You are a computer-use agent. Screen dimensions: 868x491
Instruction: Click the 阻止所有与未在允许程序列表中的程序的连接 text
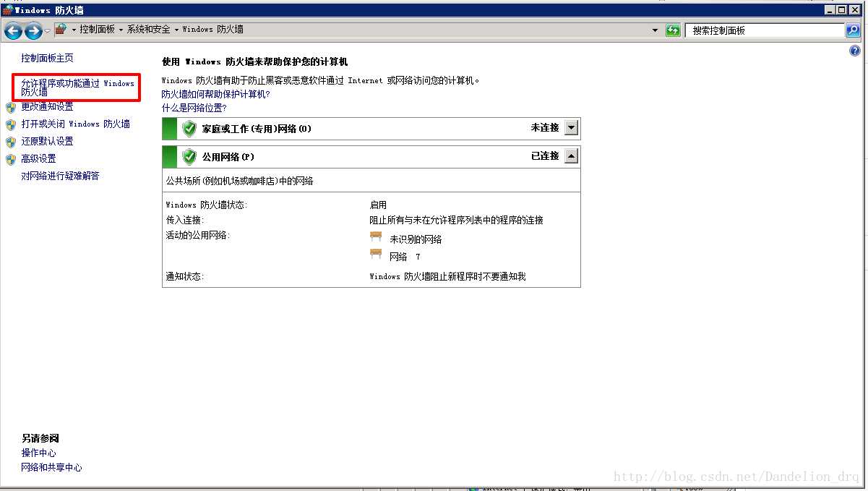coord(456,220)
